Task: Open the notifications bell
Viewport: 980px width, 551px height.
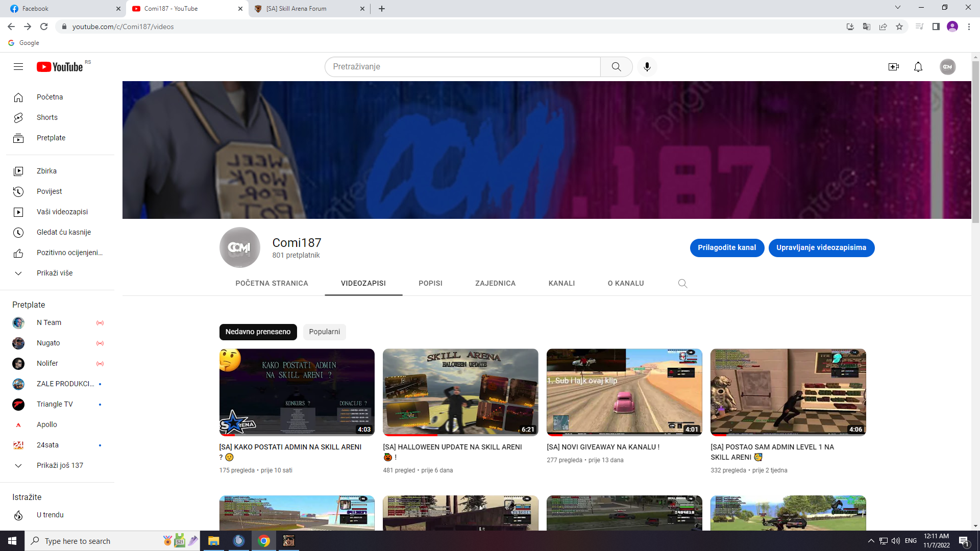Action: 918,67
